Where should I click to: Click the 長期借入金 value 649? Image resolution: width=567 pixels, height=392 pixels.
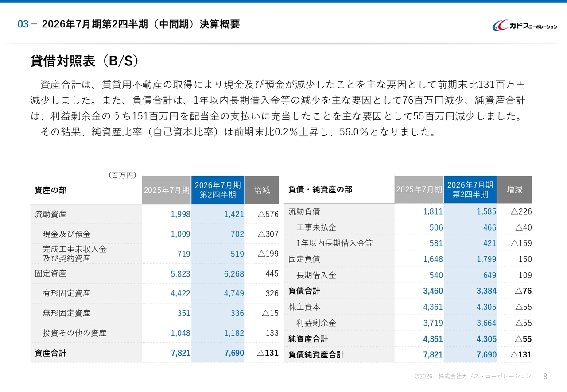tap(489, 275)
